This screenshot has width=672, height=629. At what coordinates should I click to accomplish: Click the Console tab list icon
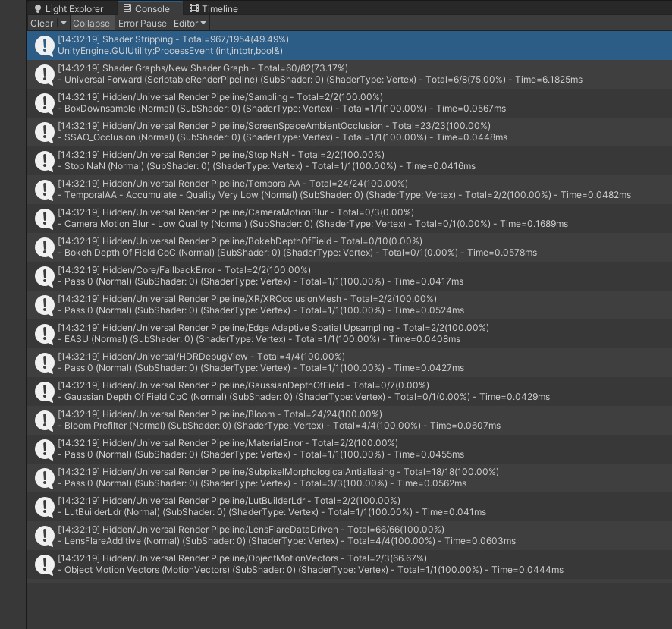click(127, 8)
